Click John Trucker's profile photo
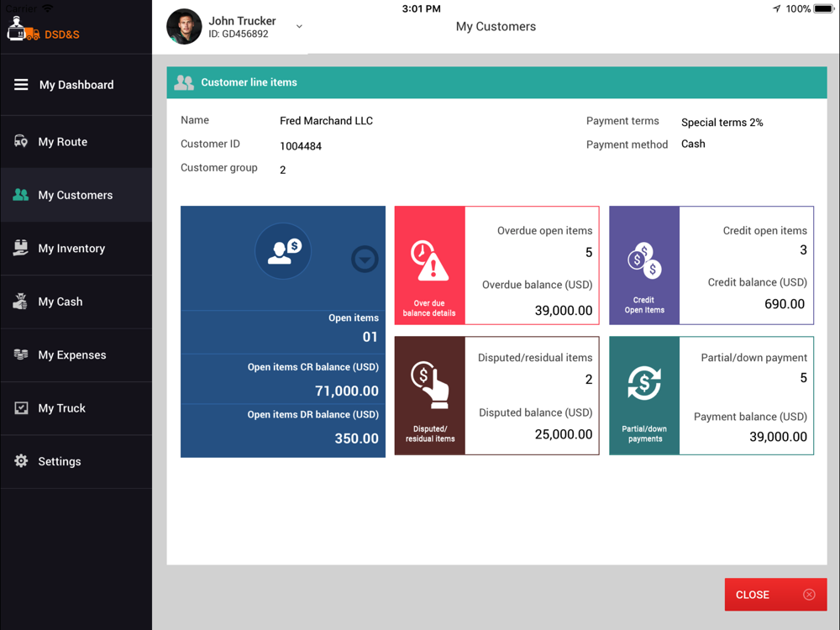 coord(184,26)
